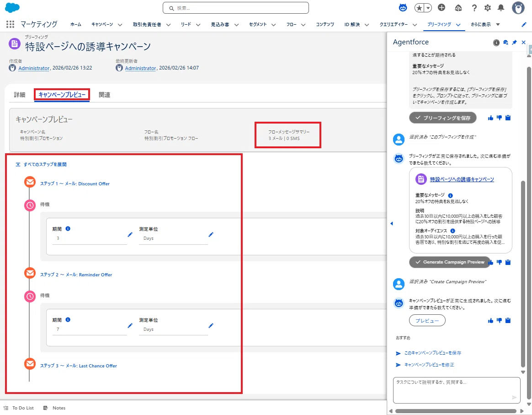Click the clock icon of first 待機 step

point(30,205)
